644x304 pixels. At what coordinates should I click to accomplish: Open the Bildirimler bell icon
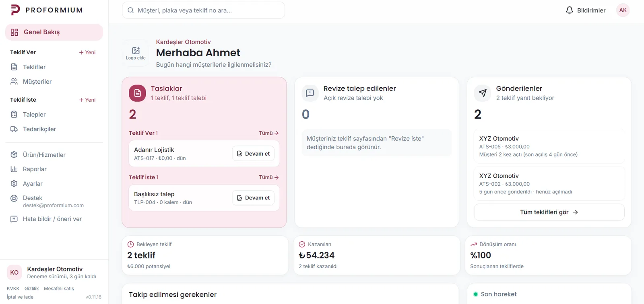click(569, 10)
